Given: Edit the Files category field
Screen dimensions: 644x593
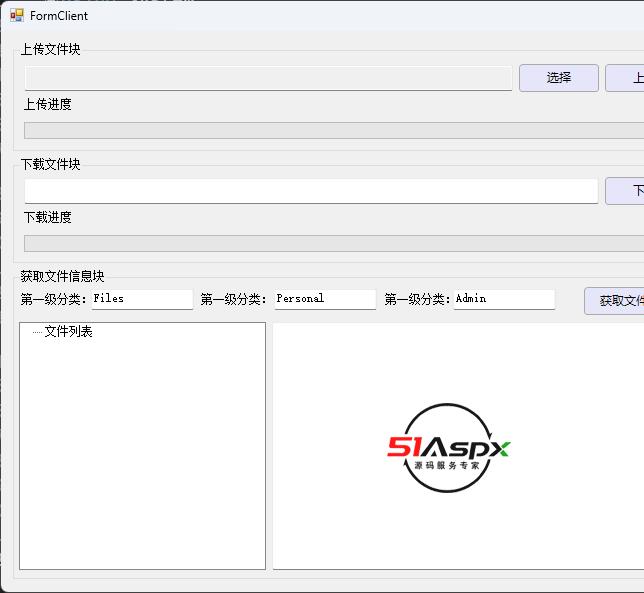Looking at the screenshot, I should [142, 299].
